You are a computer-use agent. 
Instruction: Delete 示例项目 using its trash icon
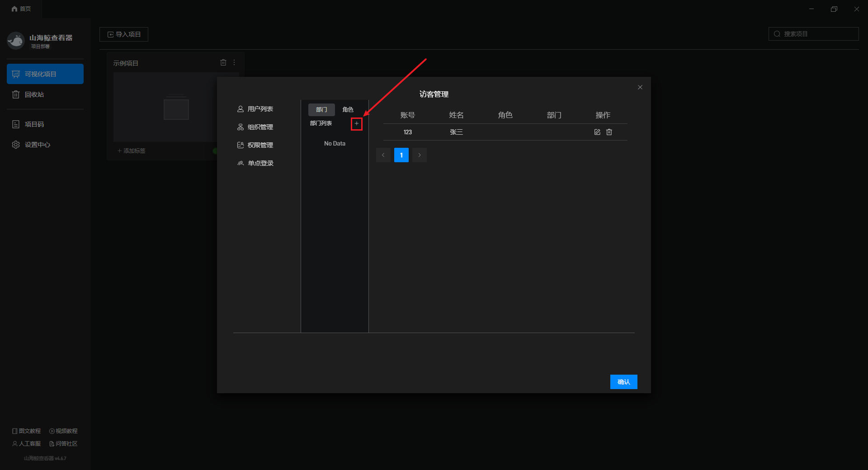tap(223, 63)
